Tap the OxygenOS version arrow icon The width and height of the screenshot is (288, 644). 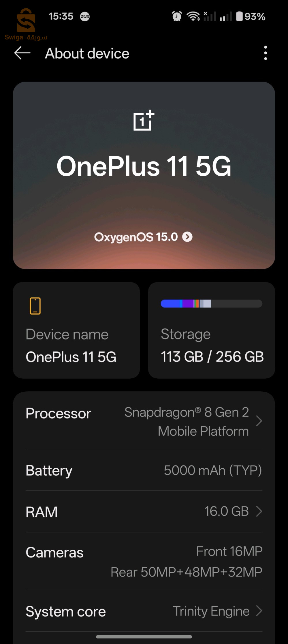click(x=187, y=237)
